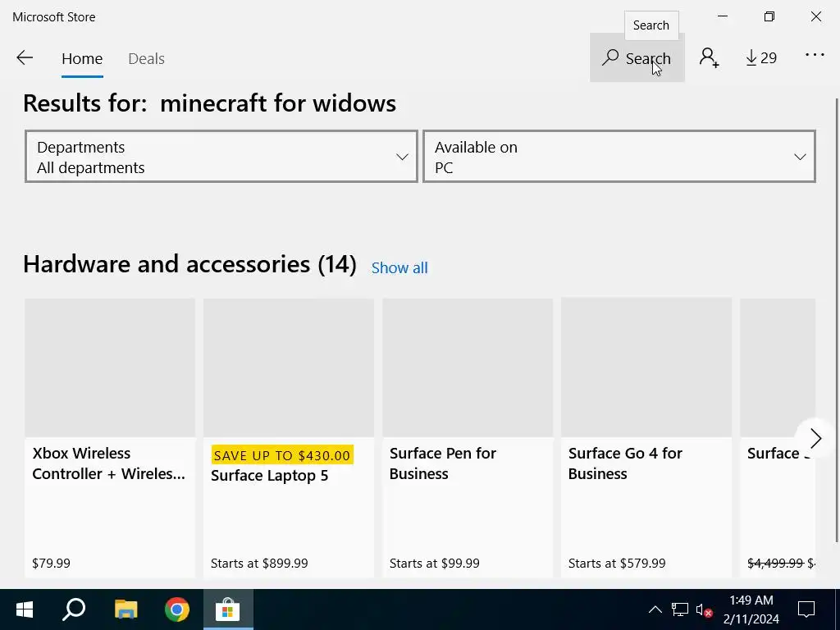Show hidden system tray icons
This screenshot has width=840, height=630.
[655, 609]
